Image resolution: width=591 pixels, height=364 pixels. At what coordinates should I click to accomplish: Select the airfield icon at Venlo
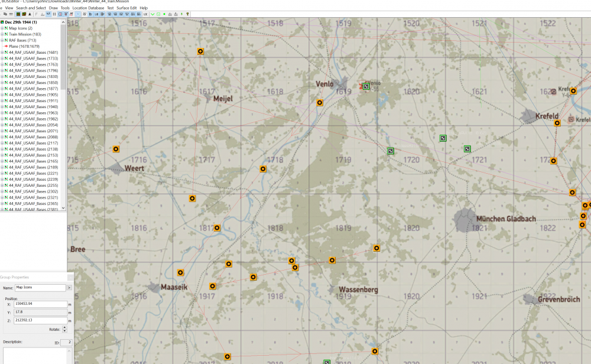(366, 86)
